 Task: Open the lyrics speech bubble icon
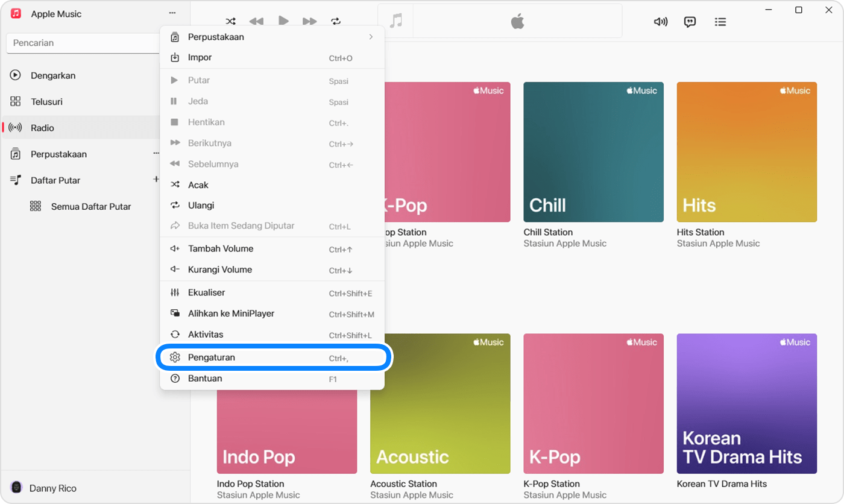(690, 22)
